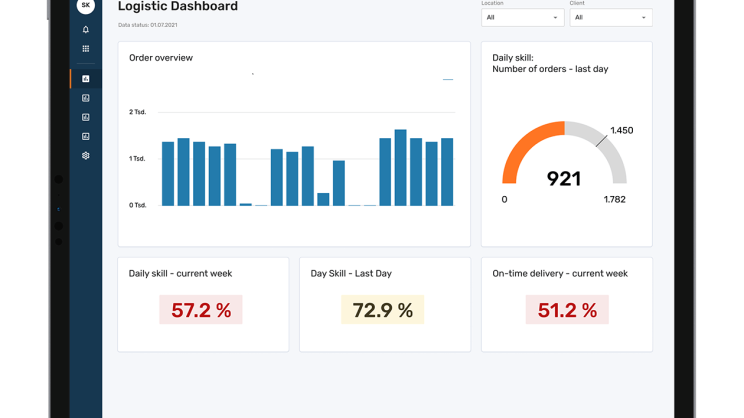Image resolution: width=744 pixels, height=418 pixels.
Task: Select the highlighted dashboard icon in sidebar
Action: [86, 78]
